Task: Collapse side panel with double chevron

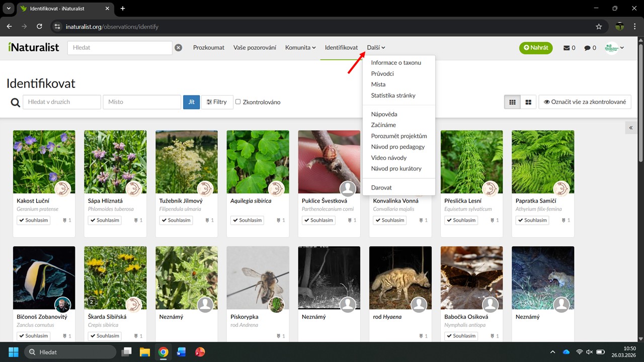Action: point(631,128)
